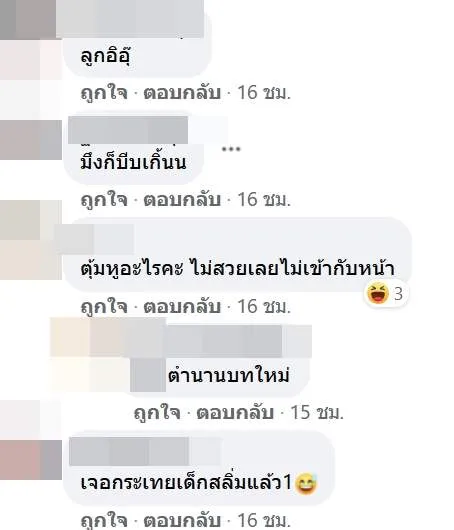Click the blurred name above the เจอกระเทยเด็กสลิ่มแล้ว1 comment
Screen dimensions: 454x530
point(128,451)
